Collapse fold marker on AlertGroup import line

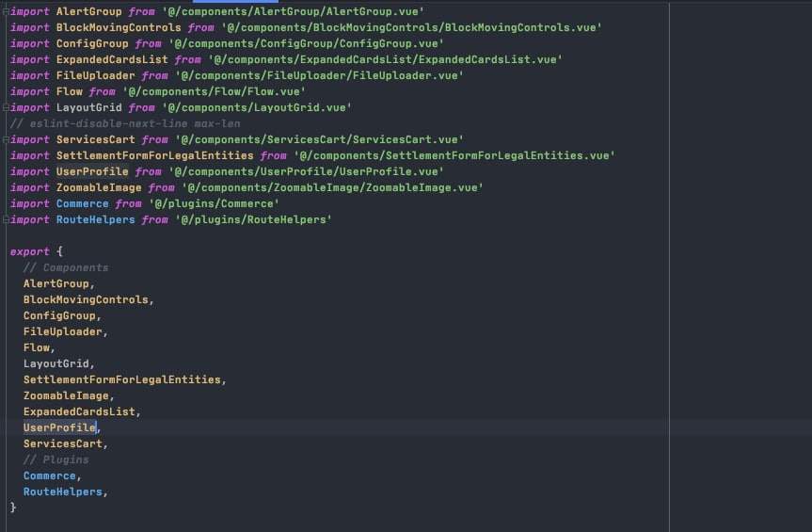tap(6, 11)
